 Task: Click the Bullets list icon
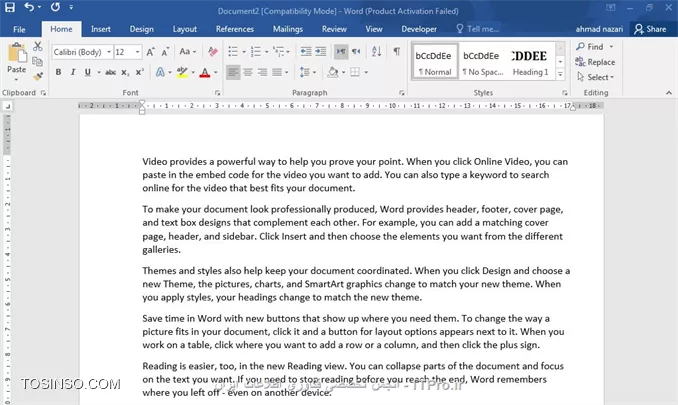point(233,51)
